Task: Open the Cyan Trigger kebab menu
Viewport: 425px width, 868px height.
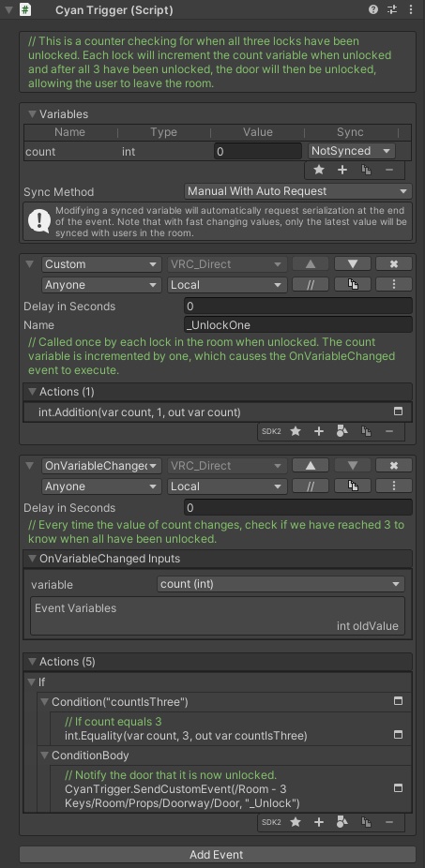Action: (x=411, y=9)
